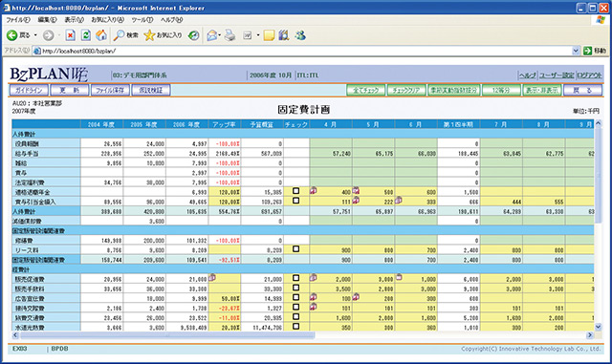Click the ファイル保存 button
Screen dimensions: 612x364
[x=110, y=90]
